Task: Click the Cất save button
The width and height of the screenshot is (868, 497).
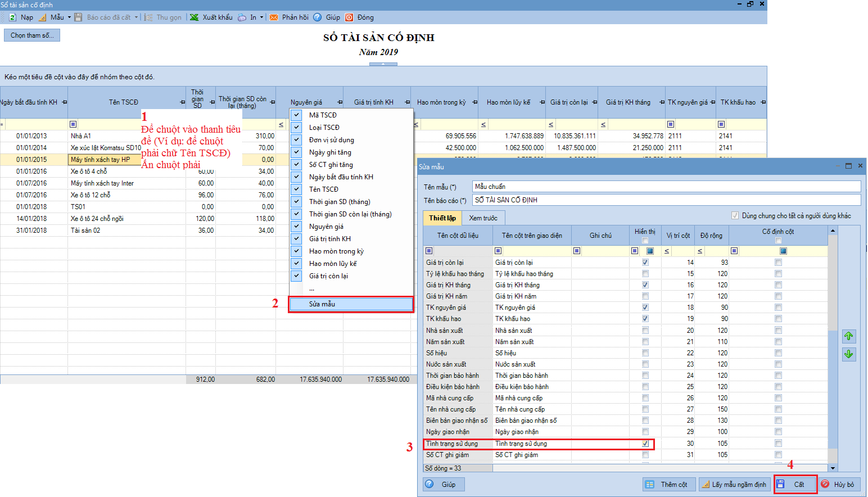Action: (x=795, y=484)
